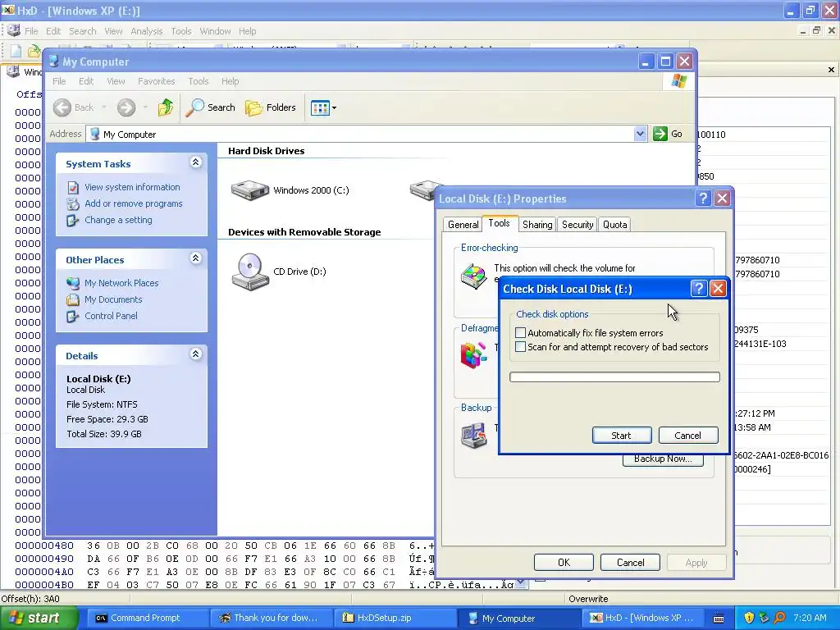Viewport: 840px width, 630px height.
Task: Click offset 00000480 in HxD
Action: (44, 546)
